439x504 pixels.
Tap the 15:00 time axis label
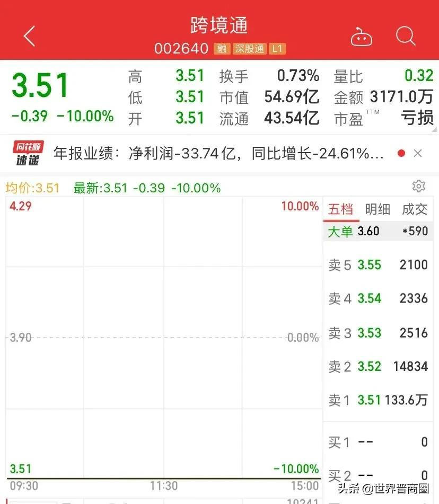pos(305,485)
